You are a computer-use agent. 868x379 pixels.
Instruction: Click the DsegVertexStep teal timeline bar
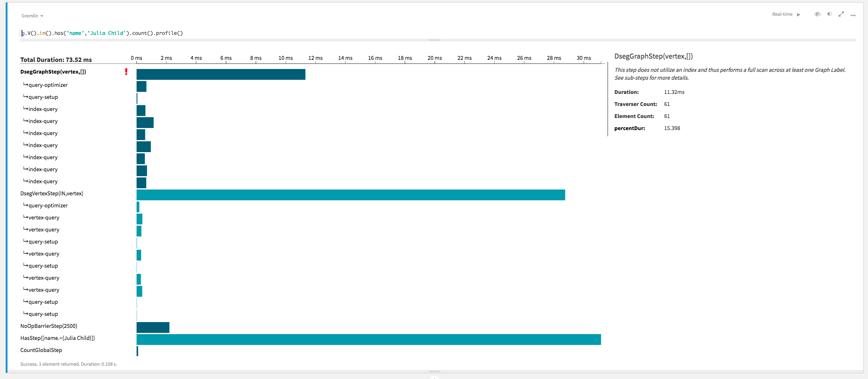click(349, 194)
